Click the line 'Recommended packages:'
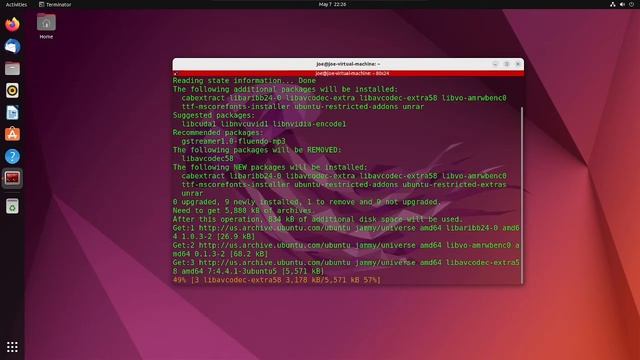Screen dimensions: 640x360 pyautogui.click(x=218, y=133)
